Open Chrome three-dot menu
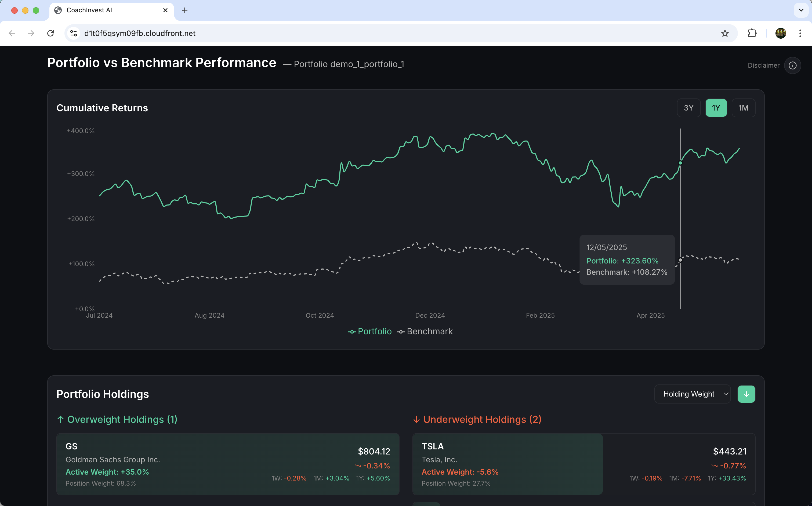812x506 pixels. click(800, 33)
